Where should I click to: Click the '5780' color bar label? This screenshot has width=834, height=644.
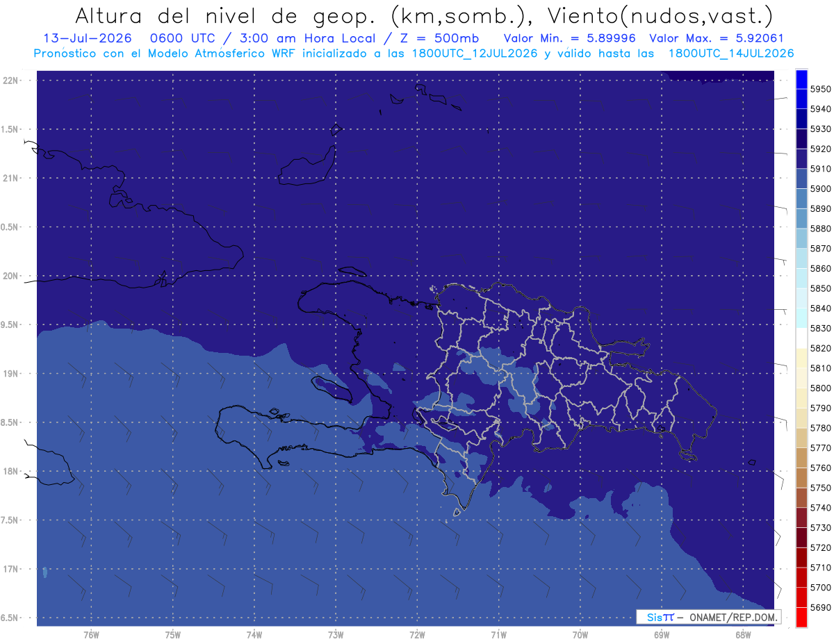tap(820, 428)
